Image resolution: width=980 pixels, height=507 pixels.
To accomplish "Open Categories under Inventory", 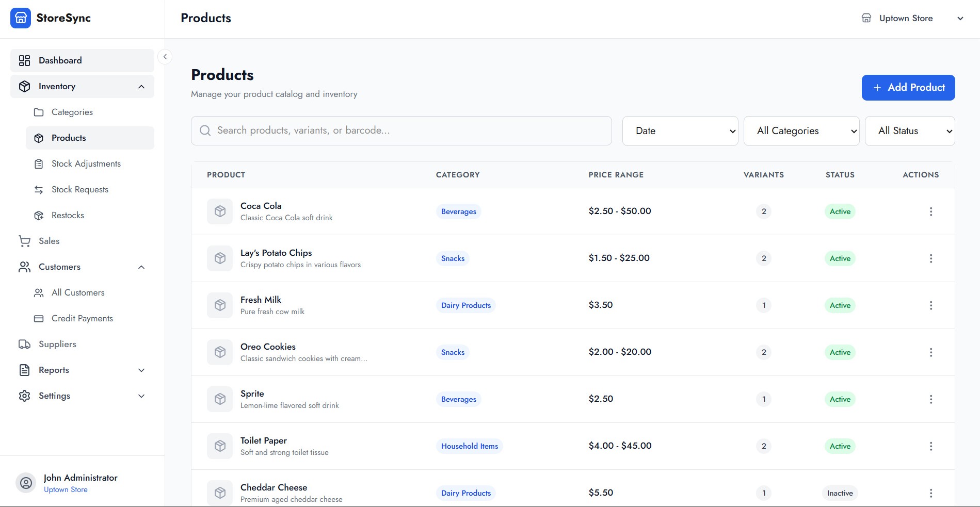I will 90,112.
